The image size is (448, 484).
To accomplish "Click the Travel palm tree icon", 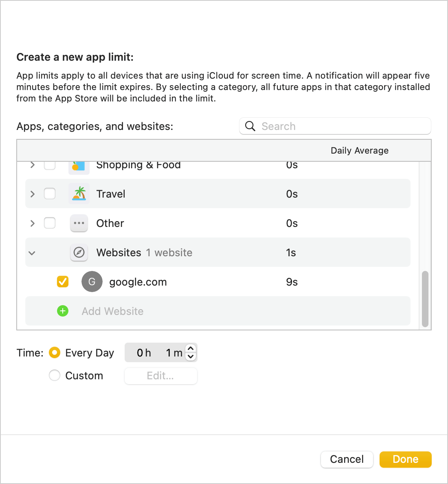I will click(x=79, y=194).
